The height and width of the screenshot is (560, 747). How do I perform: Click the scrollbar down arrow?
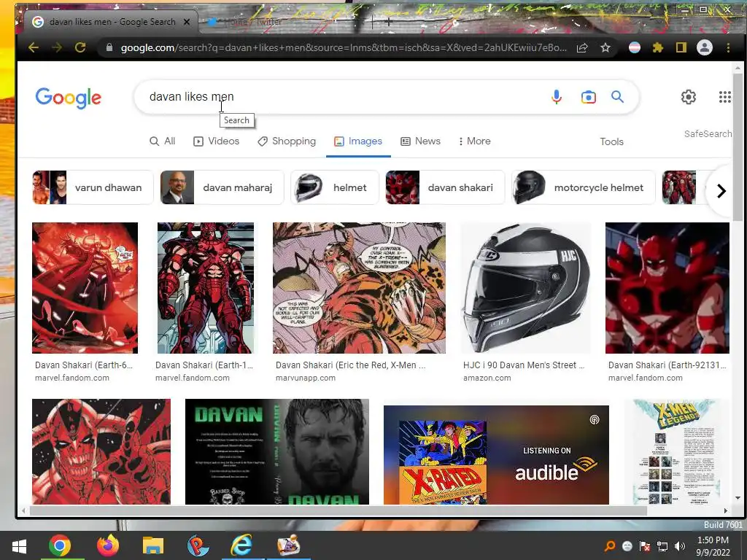tap(738, 498)
